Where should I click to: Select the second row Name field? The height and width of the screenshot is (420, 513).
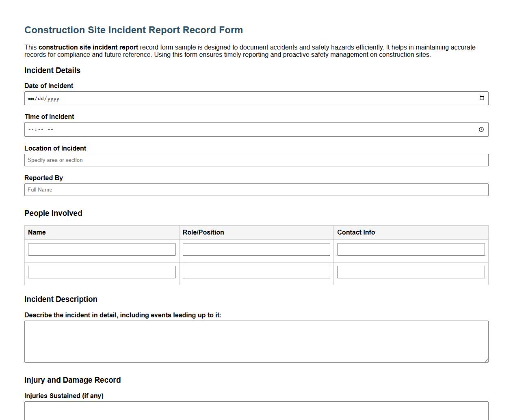(x=102, y=271)
